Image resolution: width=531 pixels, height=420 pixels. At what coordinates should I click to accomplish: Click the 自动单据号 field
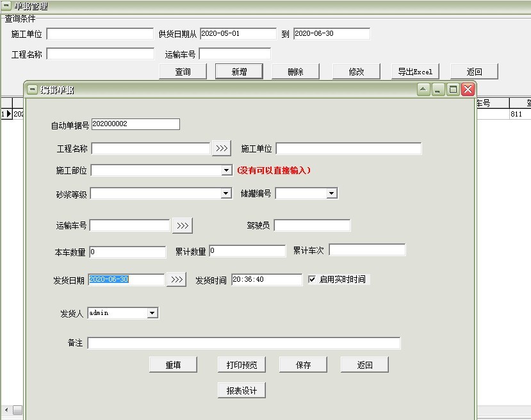click(x=135, y=124)
